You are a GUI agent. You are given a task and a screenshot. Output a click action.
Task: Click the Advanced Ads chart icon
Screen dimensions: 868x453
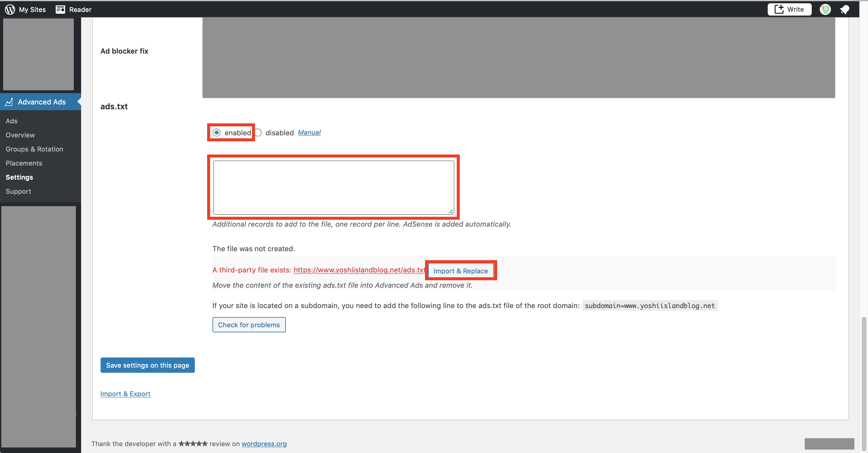[9, 102]
